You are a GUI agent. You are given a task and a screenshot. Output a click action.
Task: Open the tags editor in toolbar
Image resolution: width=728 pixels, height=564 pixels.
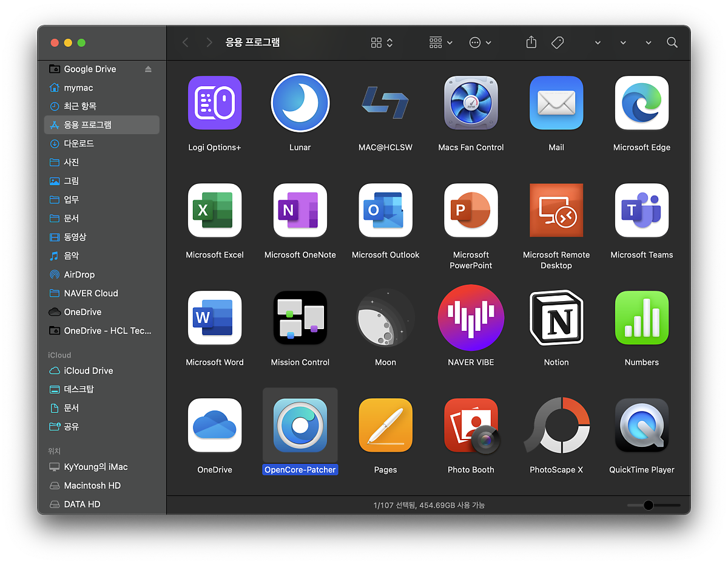pyautogui.click(x=558, y=42)
